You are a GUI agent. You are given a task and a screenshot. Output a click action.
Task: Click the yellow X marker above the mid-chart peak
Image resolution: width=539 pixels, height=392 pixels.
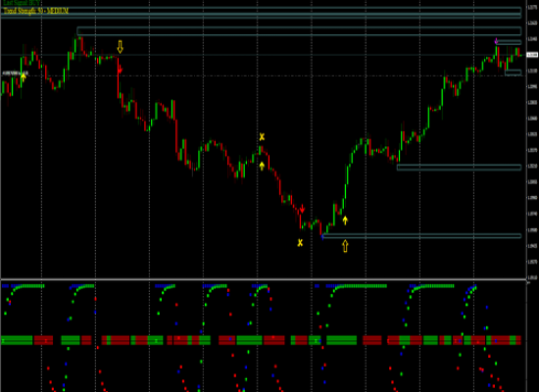[262, 137]
